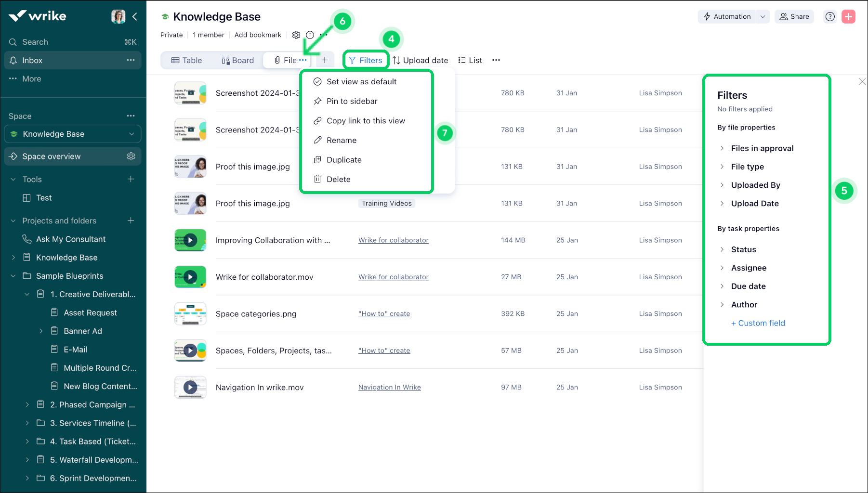Switch to the Board view tab
The height and width of the screenshot is (493, 868).
coord(237,60)
